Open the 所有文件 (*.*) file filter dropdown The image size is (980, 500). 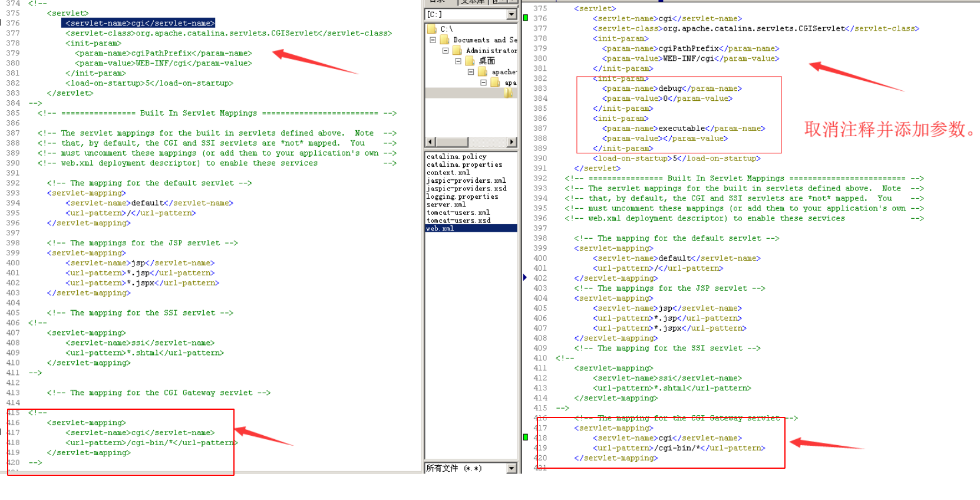[511, 468]
